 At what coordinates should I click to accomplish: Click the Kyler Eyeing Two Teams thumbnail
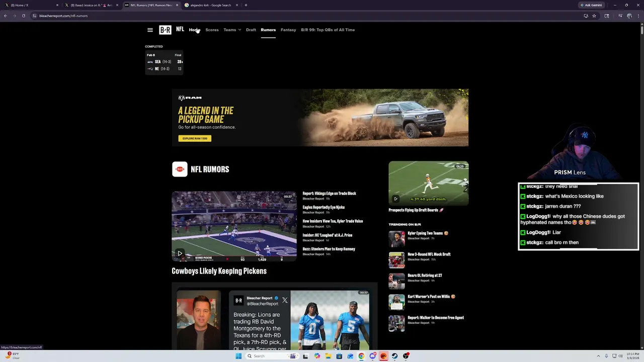click(x=396, y=239)
